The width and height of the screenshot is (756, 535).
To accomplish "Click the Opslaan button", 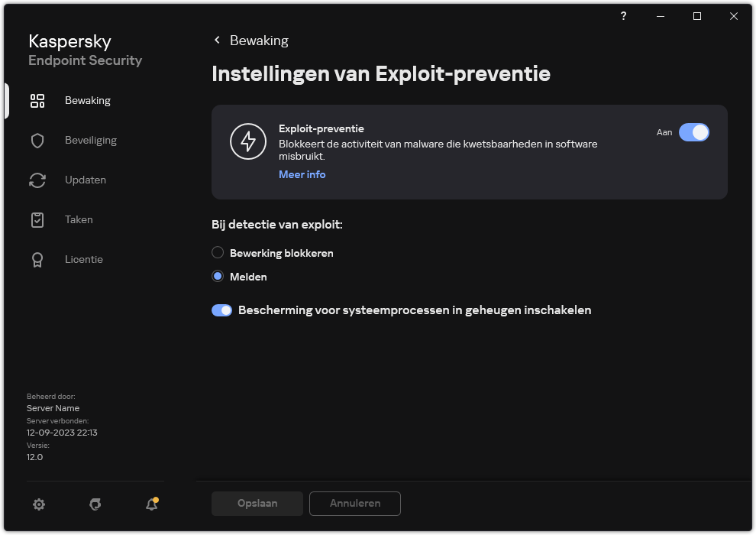I will point(257,503).
